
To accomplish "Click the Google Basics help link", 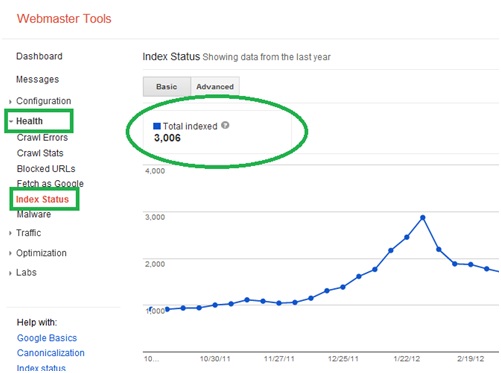I will pos(47,338).
